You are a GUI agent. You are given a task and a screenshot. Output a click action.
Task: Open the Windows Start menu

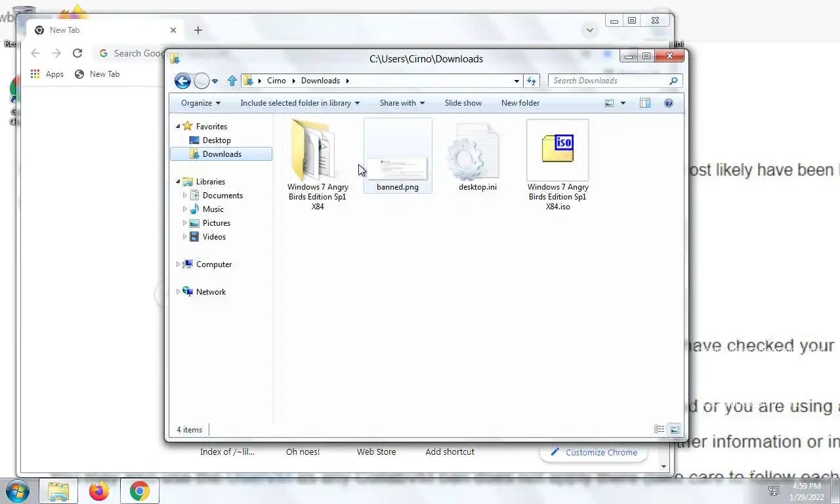[x=18, y=491]
